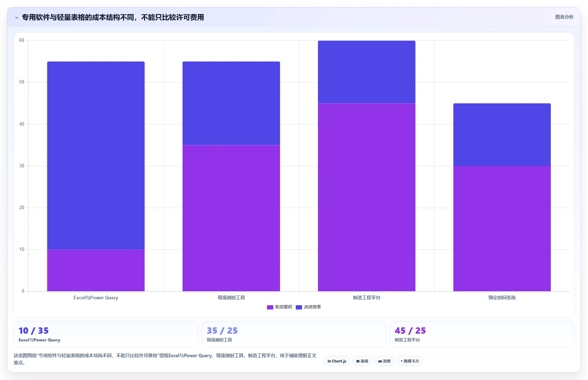Click the chart title 专用软件与轻量表格的成本结构不同
Viewport: 588px width, 380px height.
[113, 17]
